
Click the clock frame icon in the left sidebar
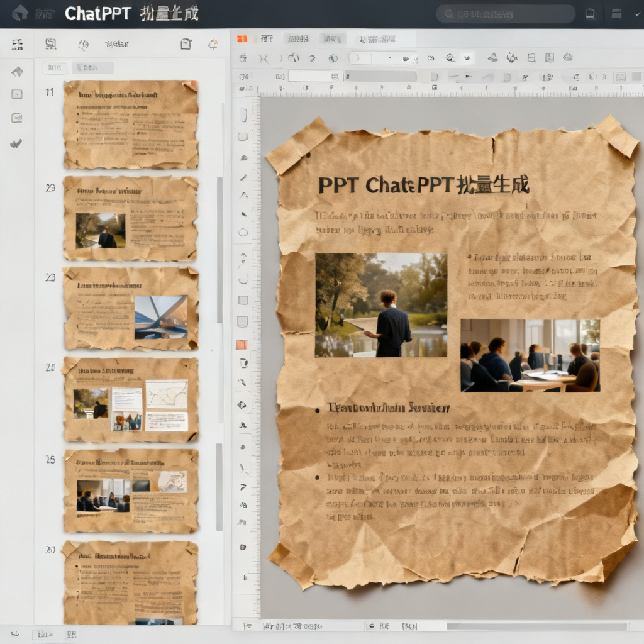(x=17, y=94)
